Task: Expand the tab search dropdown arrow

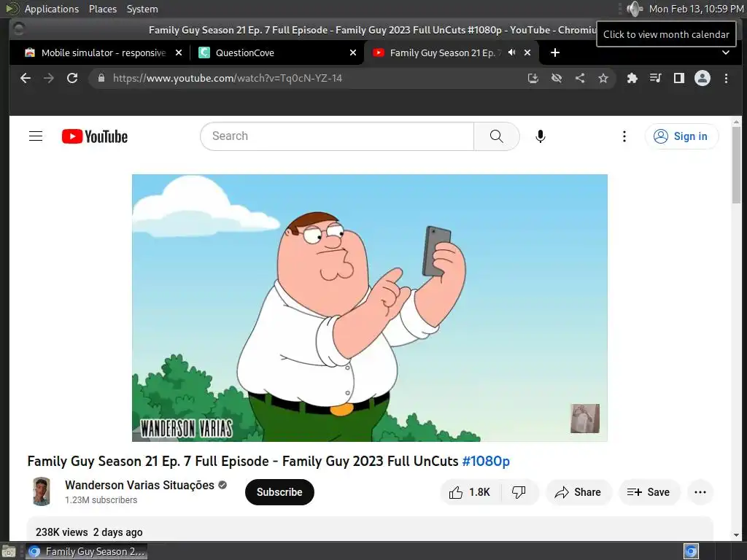Action: tap(726, 52)
